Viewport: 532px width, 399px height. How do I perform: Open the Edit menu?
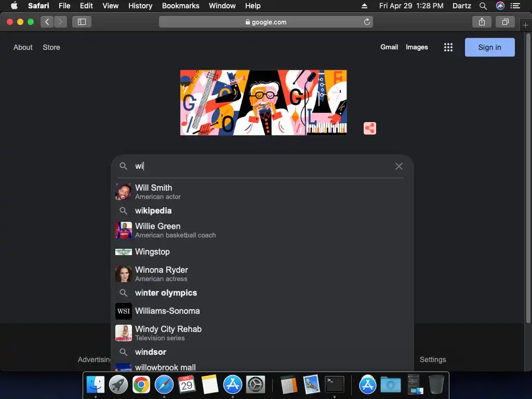coord(86,6)
